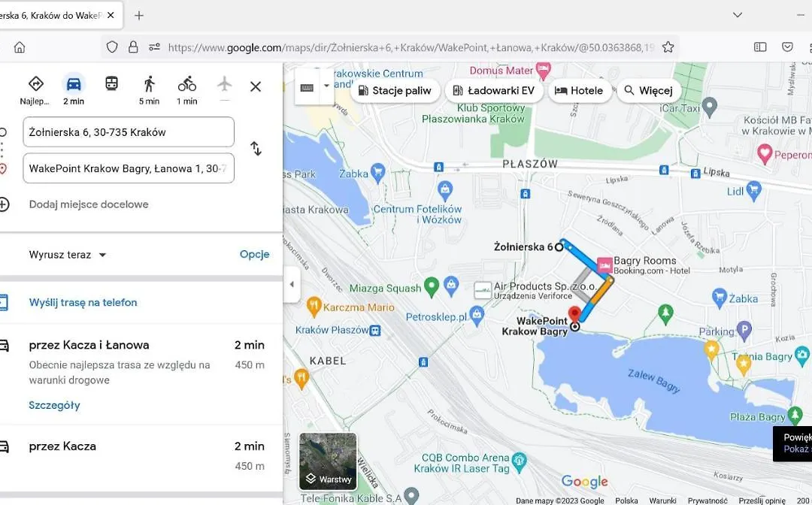Close the Google Maps browser tab
The image size is (812, 505).
(x=111, y=16)
